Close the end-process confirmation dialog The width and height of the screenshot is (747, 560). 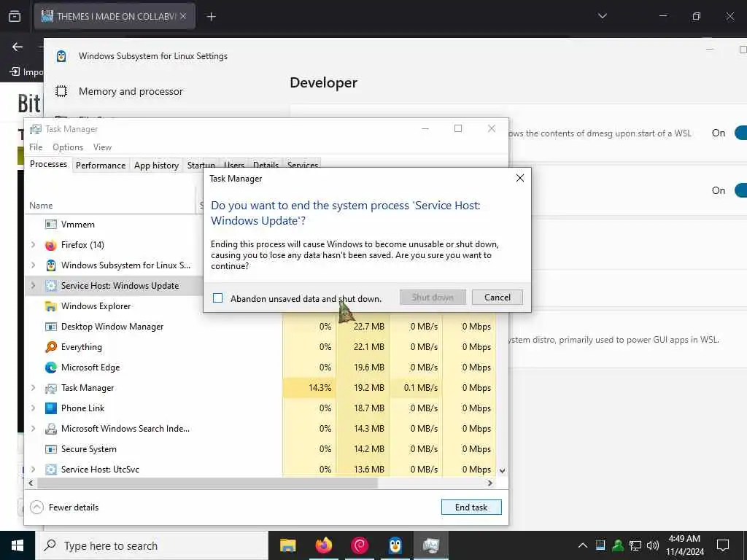[x=519, y=178]
